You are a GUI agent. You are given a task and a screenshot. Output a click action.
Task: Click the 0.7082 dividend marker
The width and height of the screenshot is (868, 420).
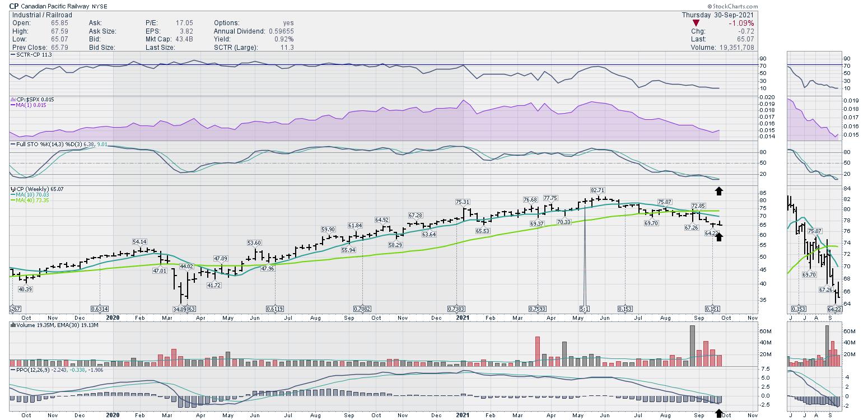362,309
